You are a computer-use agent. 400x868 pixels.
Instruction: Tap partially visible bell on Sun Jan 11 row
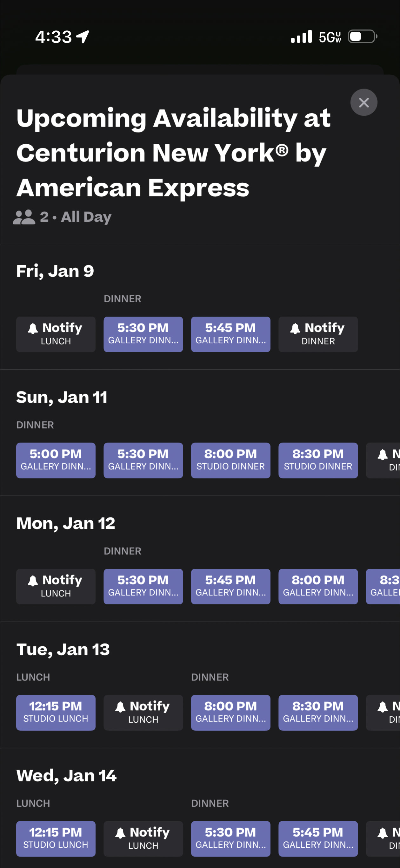[383, 455]
